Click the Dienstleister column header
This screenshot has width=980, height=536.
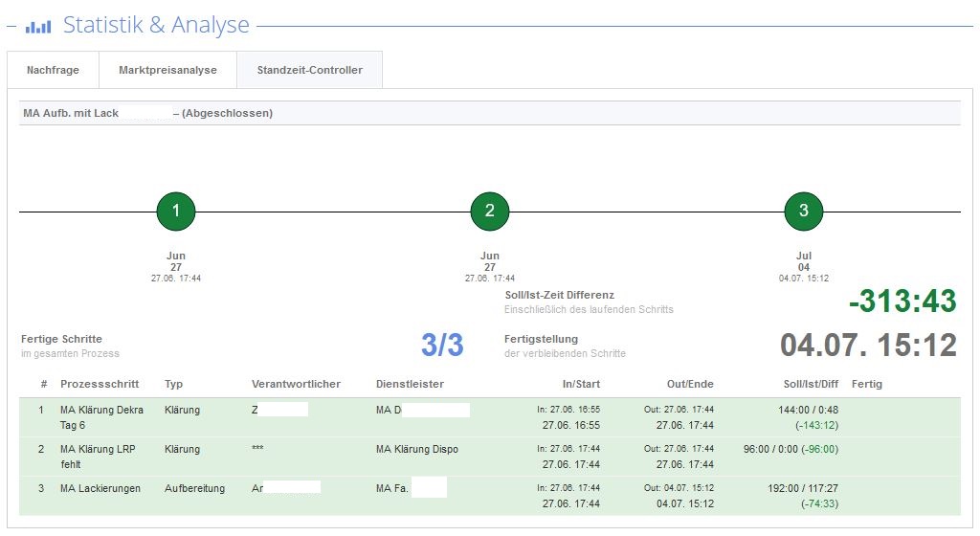[410, 384]
